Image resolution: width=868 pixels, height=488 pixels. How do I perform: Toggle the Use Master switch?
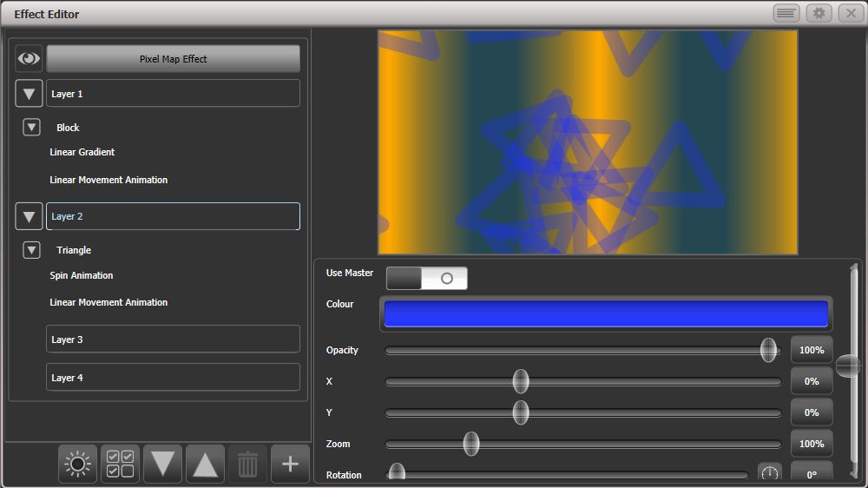pyautogui.click(x=427, y=278)
